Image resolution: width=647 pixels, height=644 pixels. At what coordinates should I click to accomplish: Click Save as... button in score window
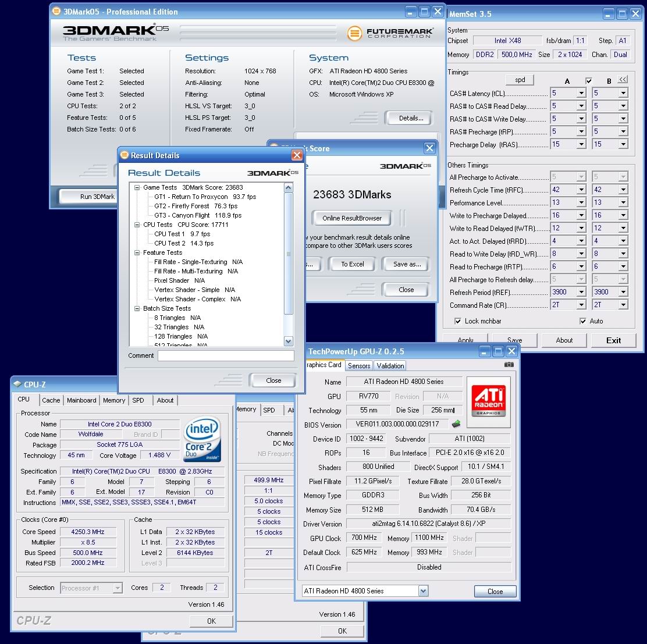point(407,264)
